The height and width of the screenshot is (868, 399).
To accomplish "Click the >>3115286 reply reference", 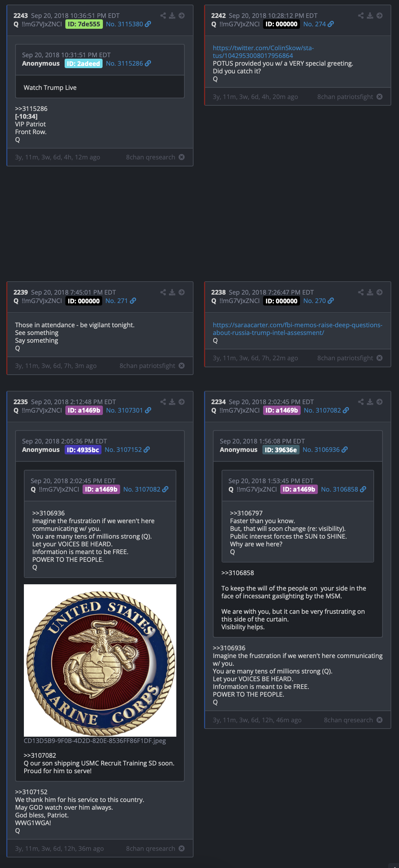I will point(31,109).
